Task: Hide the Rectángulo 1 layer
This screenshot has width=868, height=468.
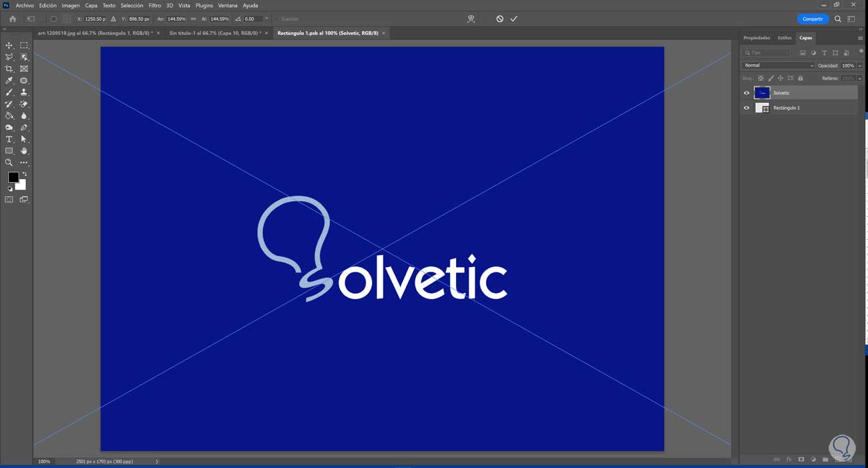Action: 746,107
